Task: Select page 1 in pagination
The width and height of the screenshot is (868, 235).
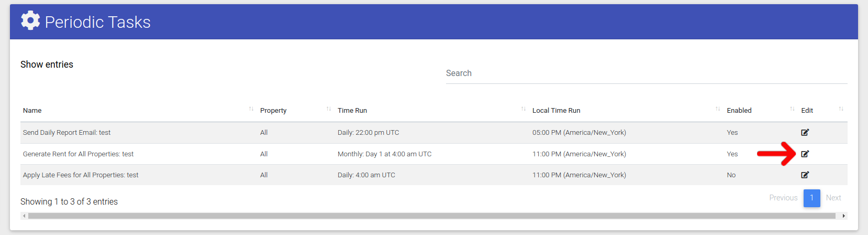Action: pos(811,198)
